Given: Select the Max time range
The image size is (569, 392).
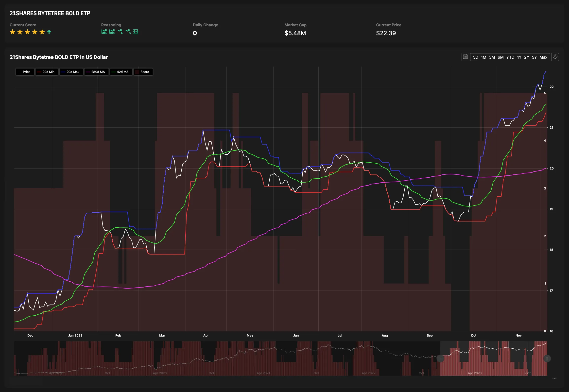Looking at the screenshot, I should coord(543,57).
